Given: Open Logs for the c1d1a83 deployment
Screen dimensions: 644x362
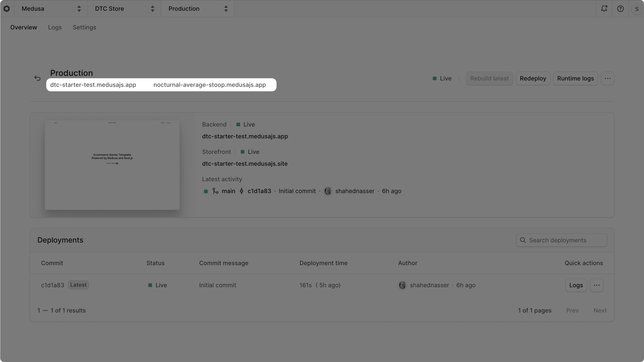Looking at the screenshot, I should tap(576, 285).
